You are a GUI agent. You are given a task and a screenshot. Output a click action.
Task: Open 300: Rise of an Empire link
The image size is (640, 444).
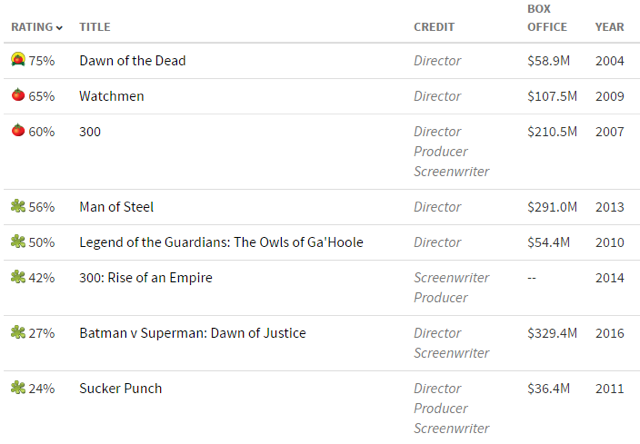tap(146, 278)
